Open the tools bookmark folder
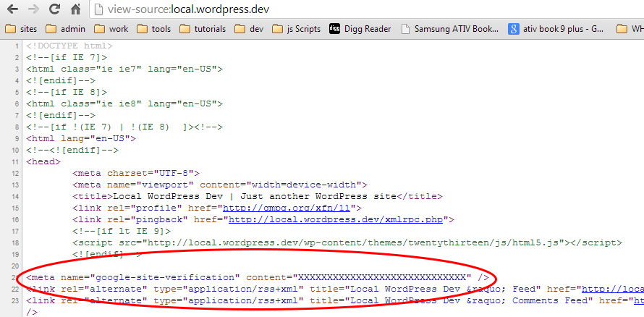The height and width of the screenshot is (317, 644). point(154,29)
